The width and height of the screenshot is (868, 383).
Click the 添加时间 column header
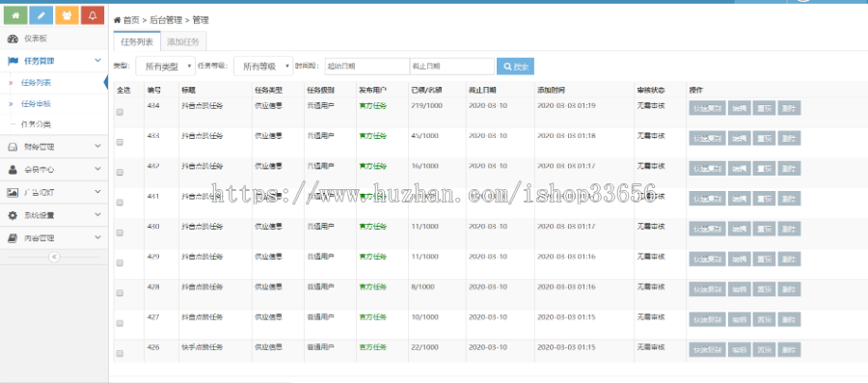pos(551,91)
